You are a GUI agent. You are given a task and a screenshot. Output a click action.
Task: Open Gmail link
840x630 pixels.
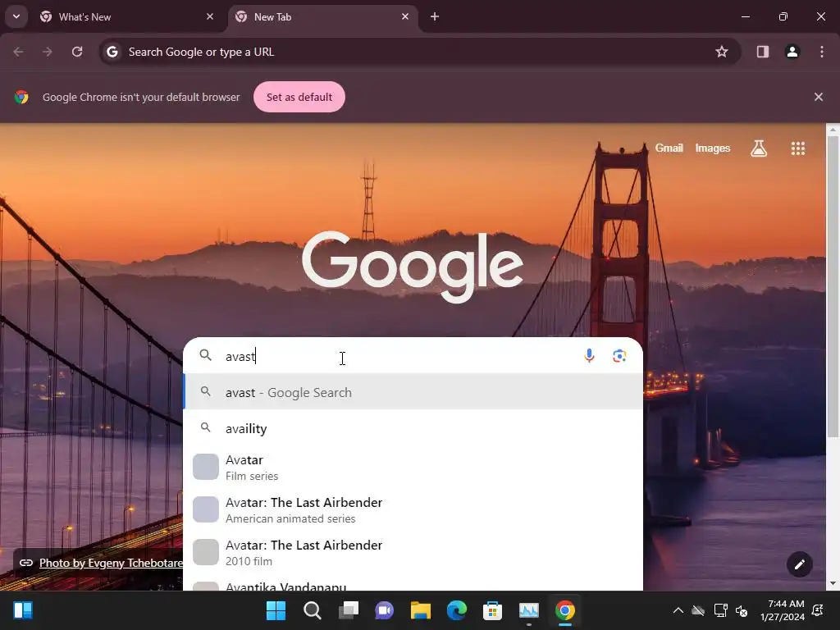[669, 148]
